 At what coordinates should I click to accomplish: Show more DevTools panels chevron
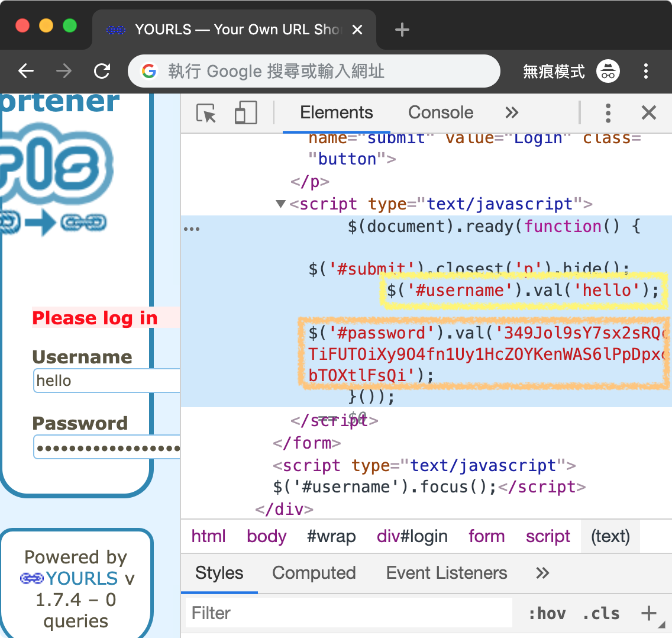point(512,113)
